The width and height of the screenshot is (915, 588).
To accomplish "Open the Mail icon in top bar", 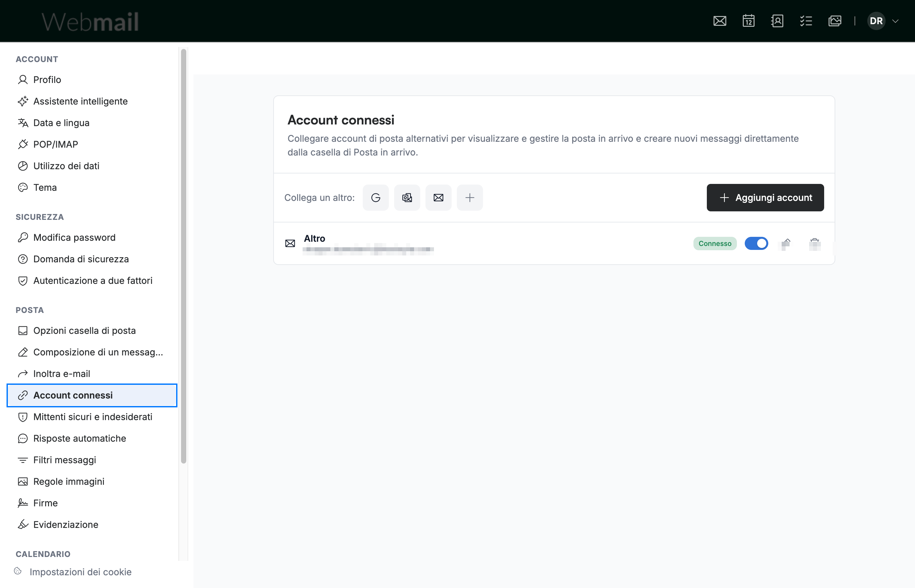I will point(720,21).
